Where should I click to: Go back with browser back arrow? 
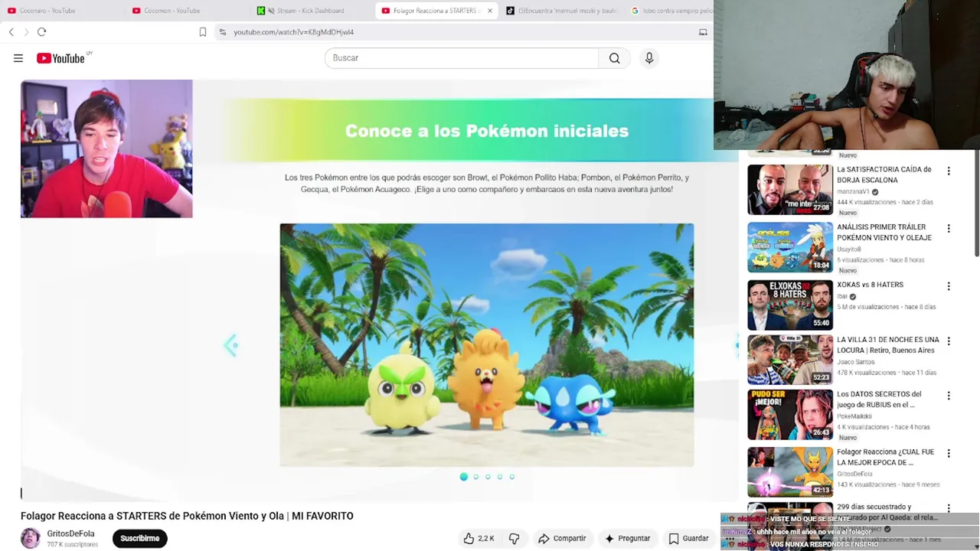click(11, 32)
